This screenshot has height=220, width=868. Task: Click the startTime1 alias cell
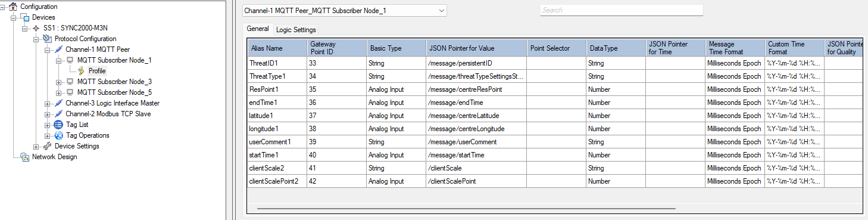pos(277,155)
